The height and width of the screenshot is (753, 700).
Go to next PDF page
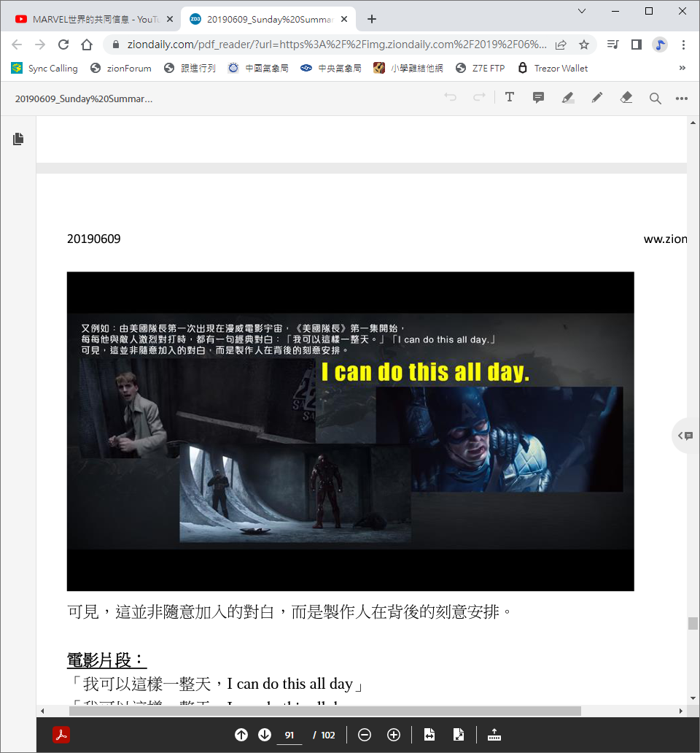(x=265, y=735)
